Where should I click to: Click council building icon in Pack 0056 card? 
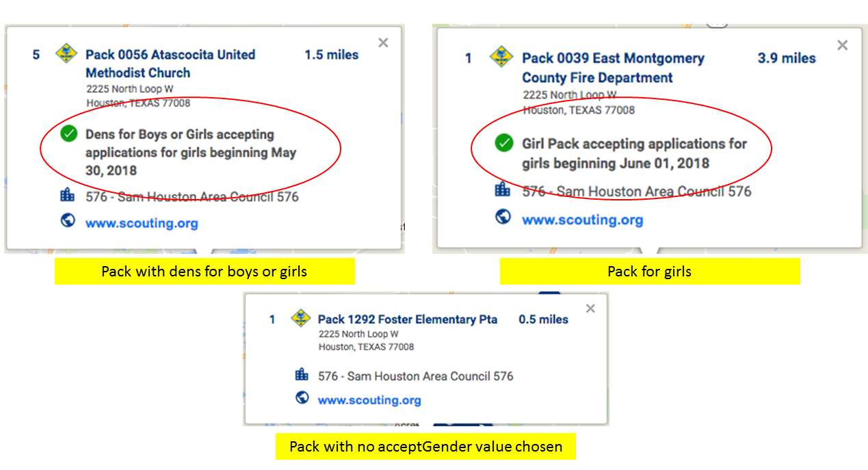[x=67, y=196]
